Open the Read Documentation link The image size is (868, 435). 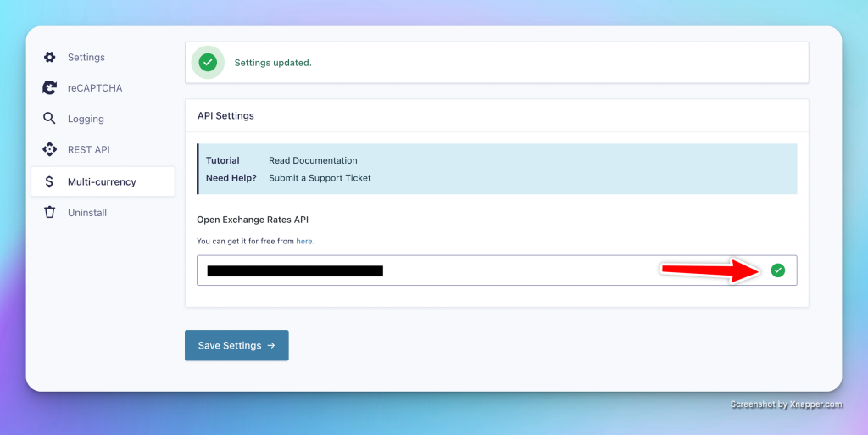point(313,160)
